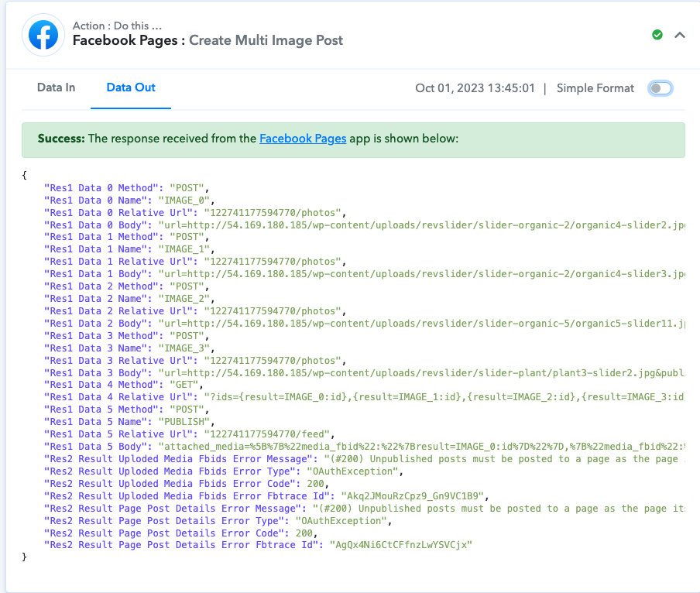The image size is (700, 593).
Task: Click the Res1 Data 4 Method GET line
Action: [124, 385]
